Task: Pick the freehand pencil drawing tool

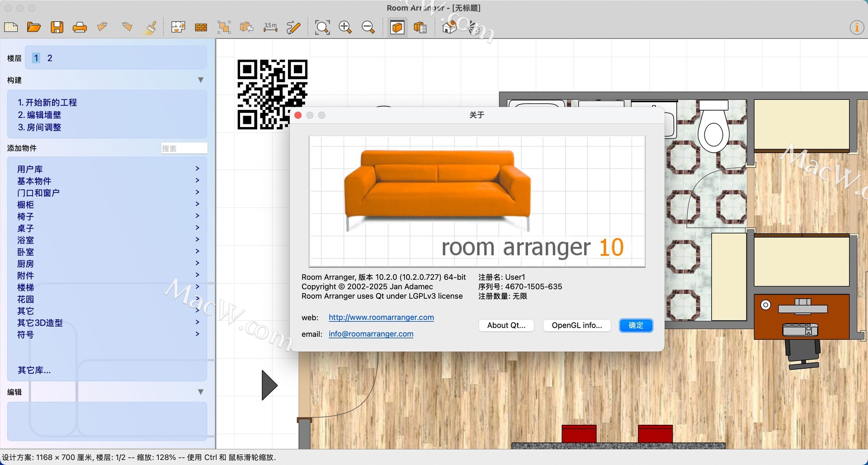Action: point(293,28)
